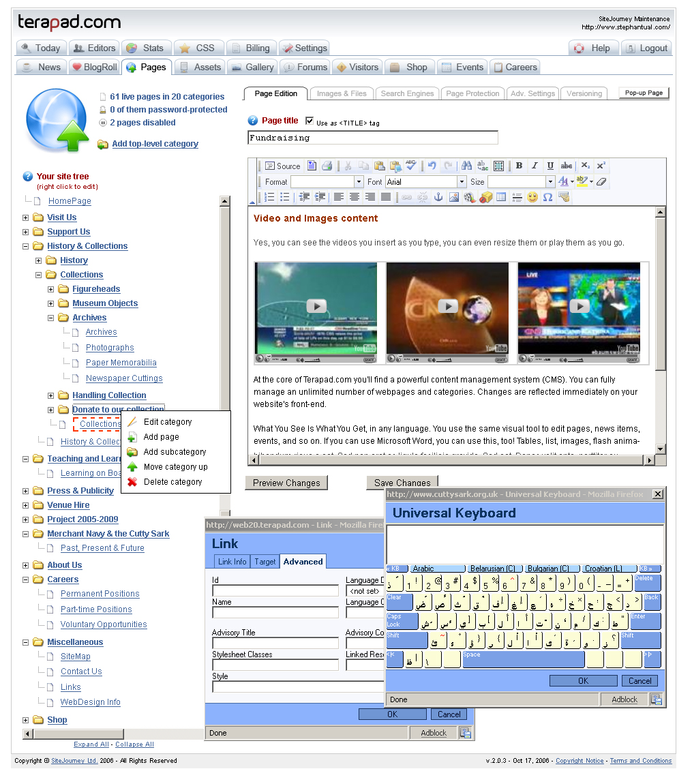
Task: Collapse the Archives folder
Action: coord(50,318)
